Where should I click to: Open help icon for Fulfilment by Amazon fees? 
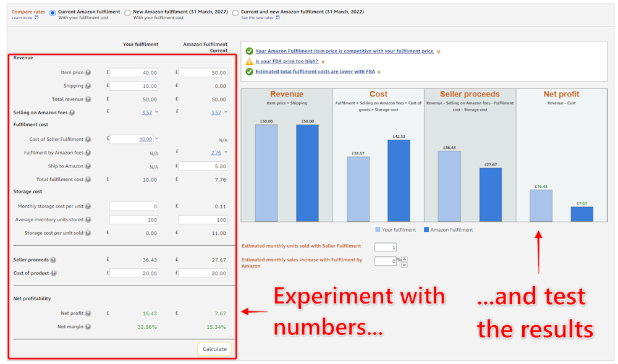tap(88, 153)
